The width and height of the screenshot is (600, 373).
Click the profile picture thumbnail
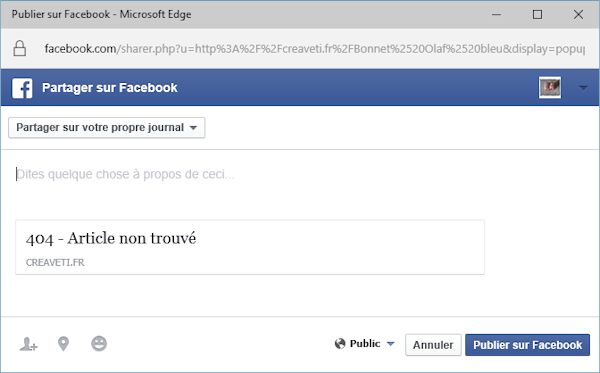pos(550,88)
